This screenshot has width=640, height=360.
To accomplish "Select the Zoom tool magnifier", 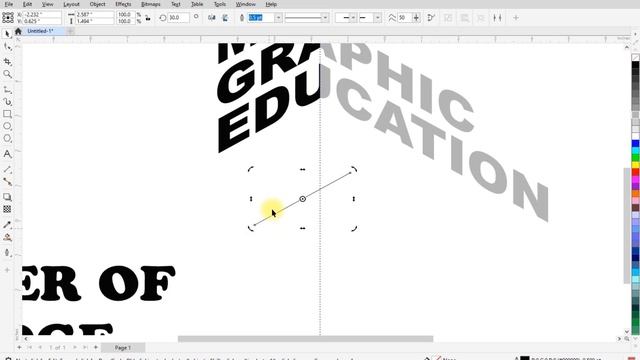I will pyautogui.click(x=7, y=74).
